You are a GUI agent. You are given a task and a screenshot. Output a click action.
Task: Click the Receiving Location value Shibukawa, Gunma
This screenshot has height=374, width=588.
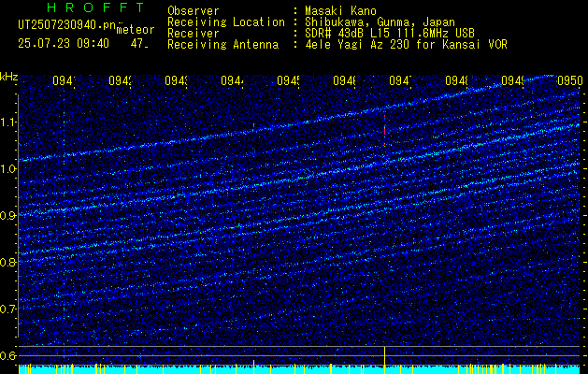[x=380, y=22]
